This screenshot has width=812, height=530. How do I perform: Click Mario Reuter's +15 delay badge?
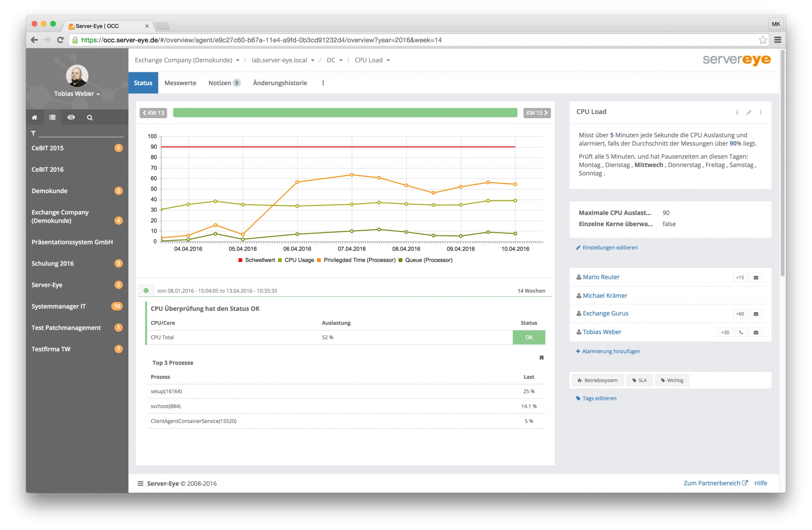[x=740, y=277]
